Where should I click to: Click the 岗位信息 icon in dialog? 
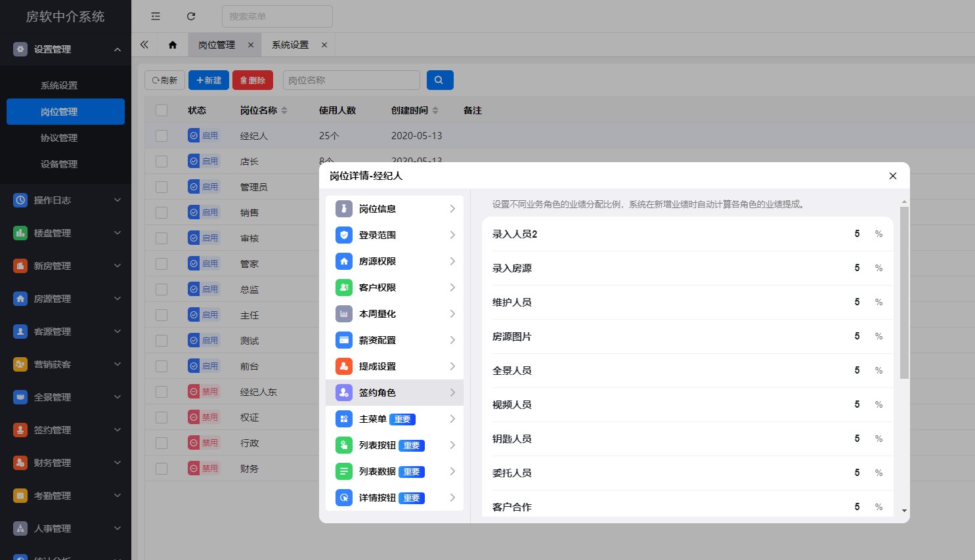344,209
